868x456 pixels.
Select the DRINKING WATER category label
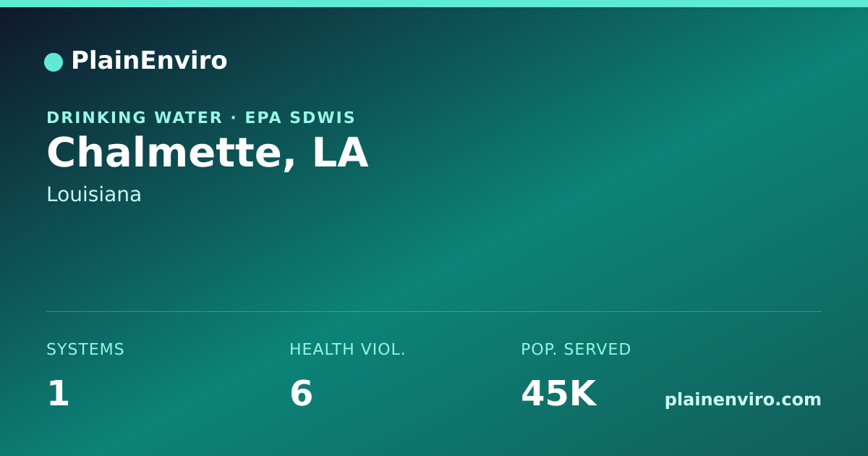click(x=135, y=117)
